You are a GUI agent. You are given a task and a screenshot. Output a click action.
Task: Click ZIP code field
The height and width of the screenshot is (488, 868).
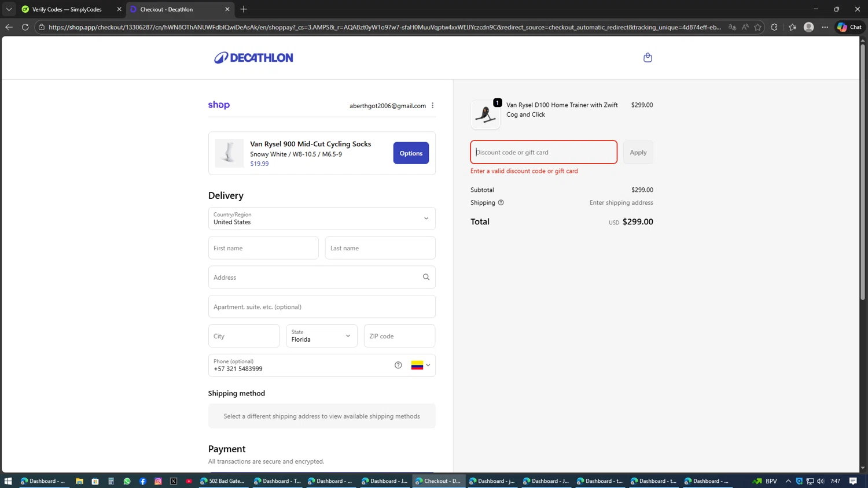(399, 336)
